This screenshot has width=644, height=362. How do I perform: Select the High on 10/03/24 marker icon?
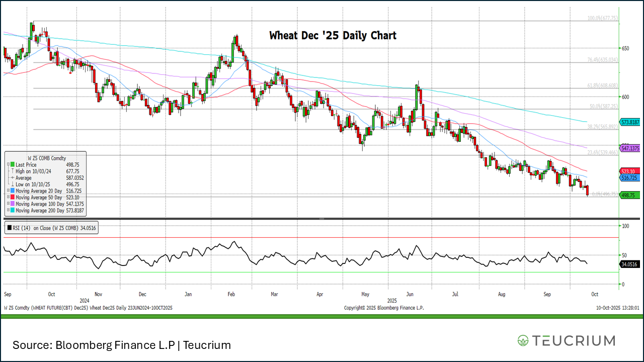click(12, 171)
